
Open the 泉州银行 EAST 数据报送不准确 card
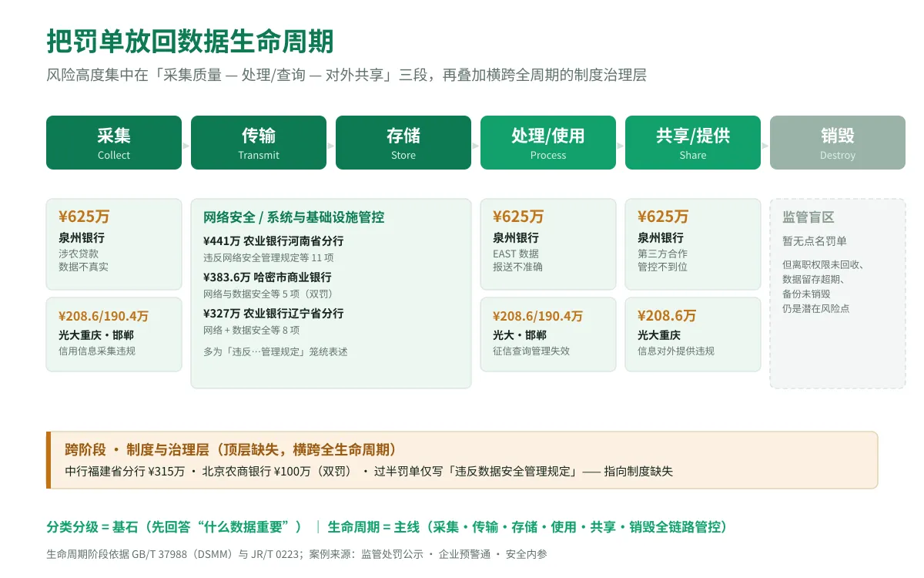548,244
